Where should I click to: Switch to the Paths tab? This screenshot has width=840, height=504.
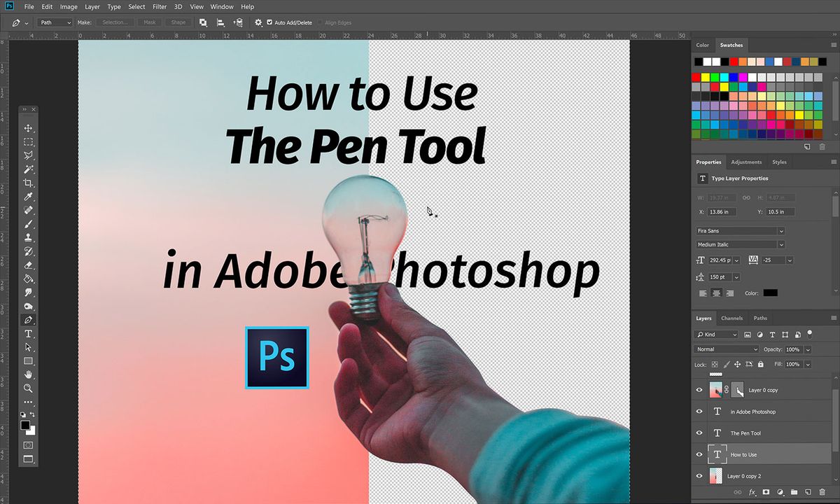tap(760, 318)
